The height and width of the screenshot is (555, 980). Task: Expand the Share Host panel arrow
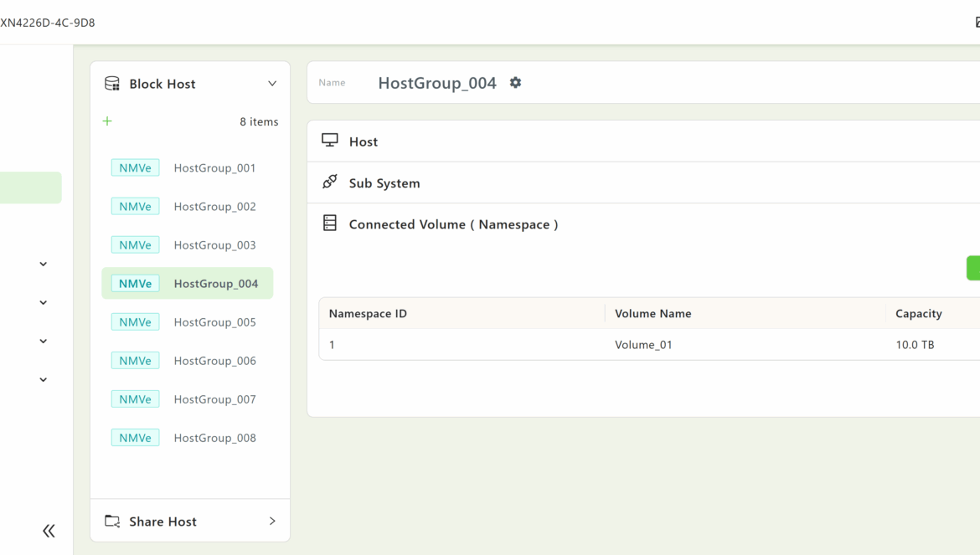tap(272, 522)
